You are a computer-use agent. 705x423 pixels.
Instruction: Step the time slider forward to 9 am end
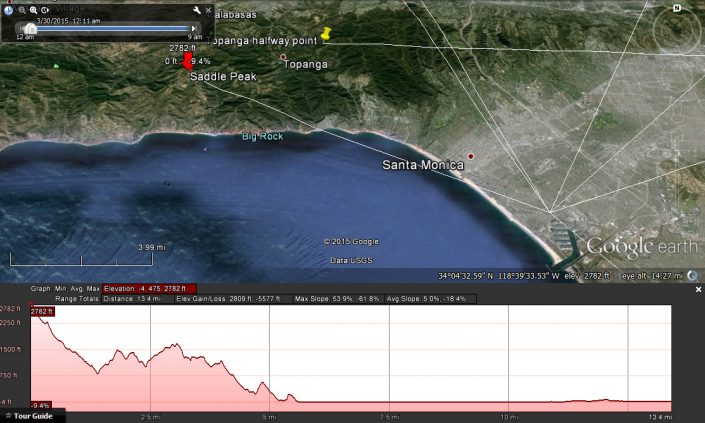pos(194,29)
